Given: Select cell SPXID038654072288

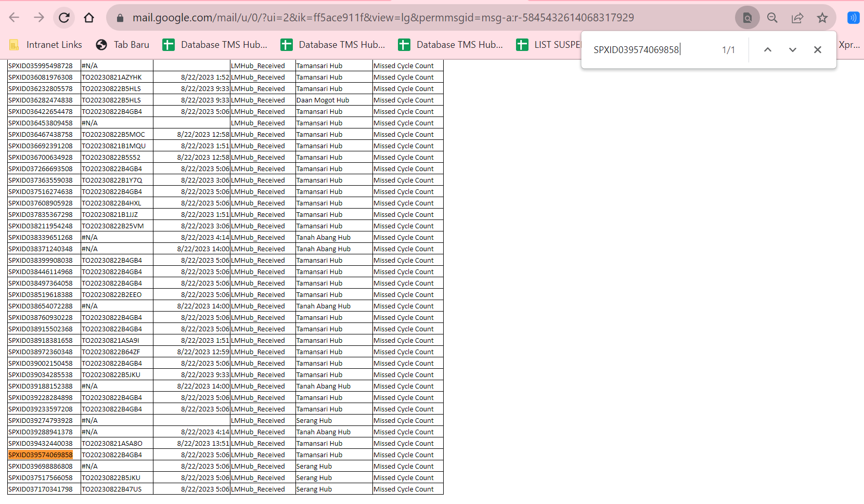Looking at the screenshot, I should pyautogui.click(x=44, y=306).
